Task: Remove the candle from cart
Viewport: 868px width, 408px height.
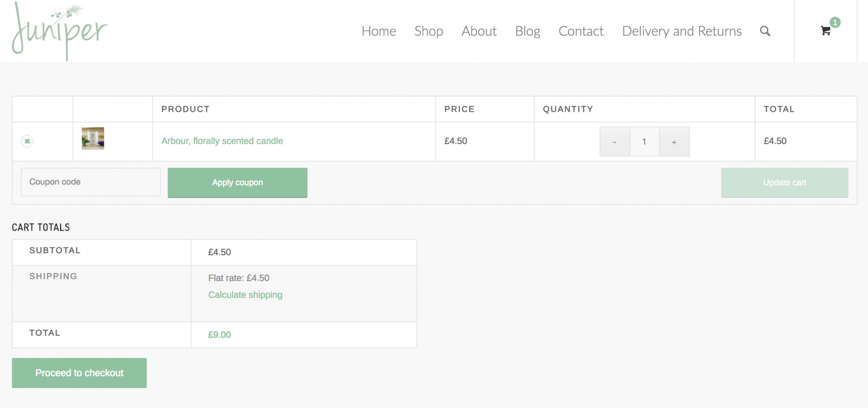Action: point(27,141)
